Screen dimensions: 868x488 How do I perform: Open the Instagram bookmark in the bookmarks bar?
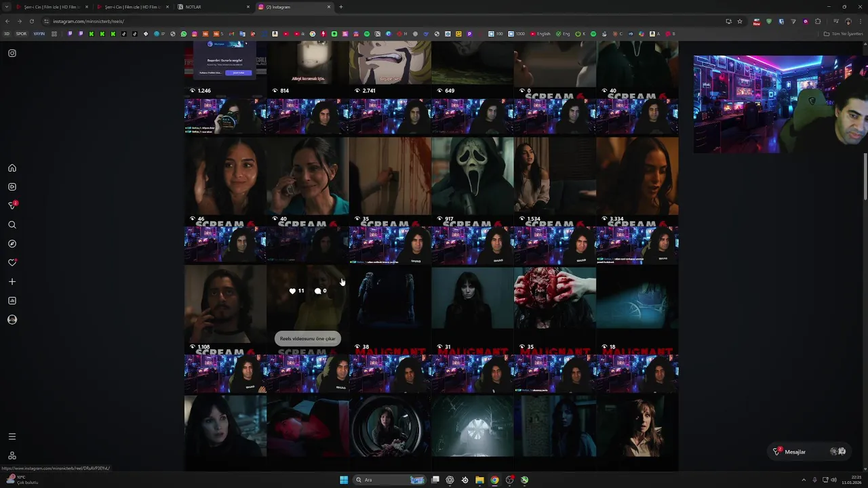click(x=195, y=34)
